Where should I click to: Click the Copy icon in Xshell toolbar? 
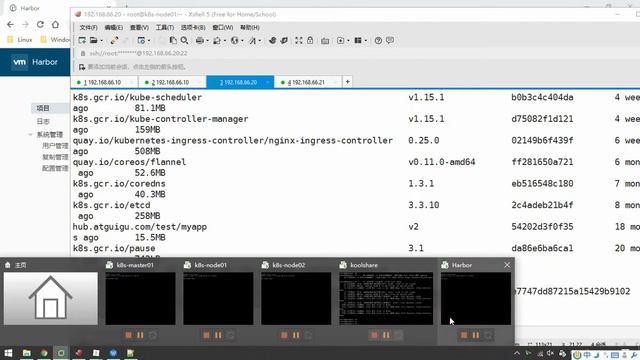pyautogui.click(x=173, y=40)
